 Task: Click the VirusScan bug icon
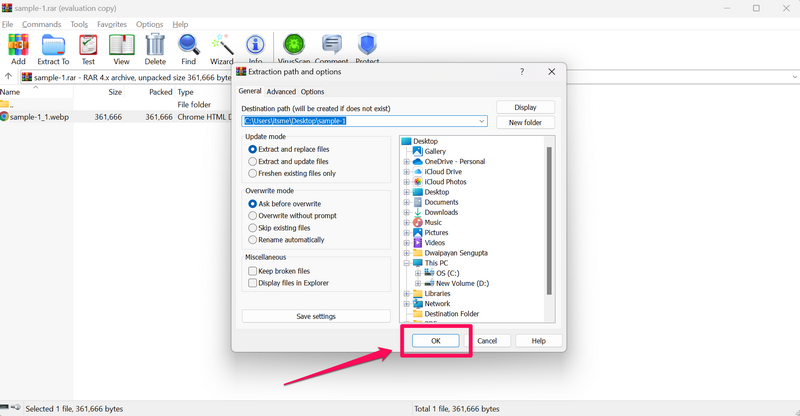tap(294, 45)
